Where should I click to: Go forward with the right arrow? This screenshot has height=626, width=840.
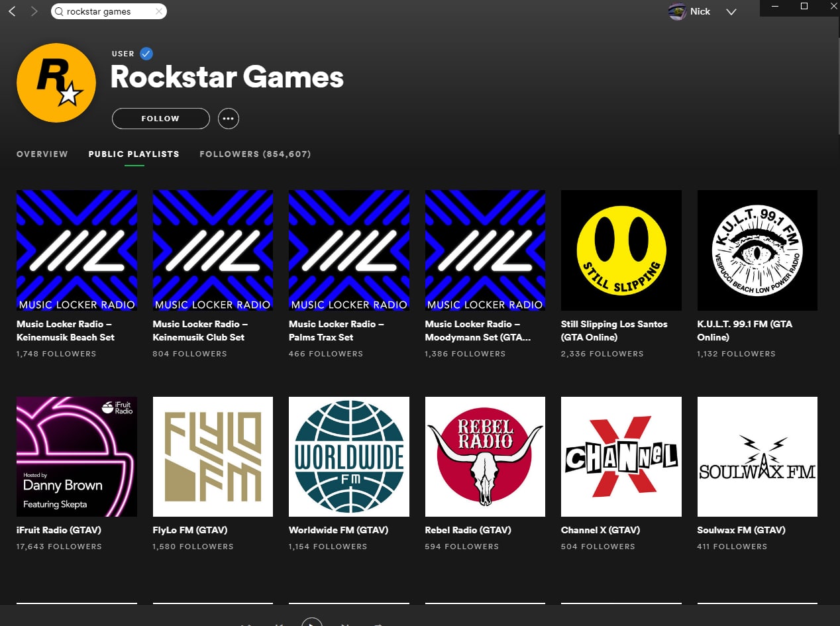click(x=34, y=11)
